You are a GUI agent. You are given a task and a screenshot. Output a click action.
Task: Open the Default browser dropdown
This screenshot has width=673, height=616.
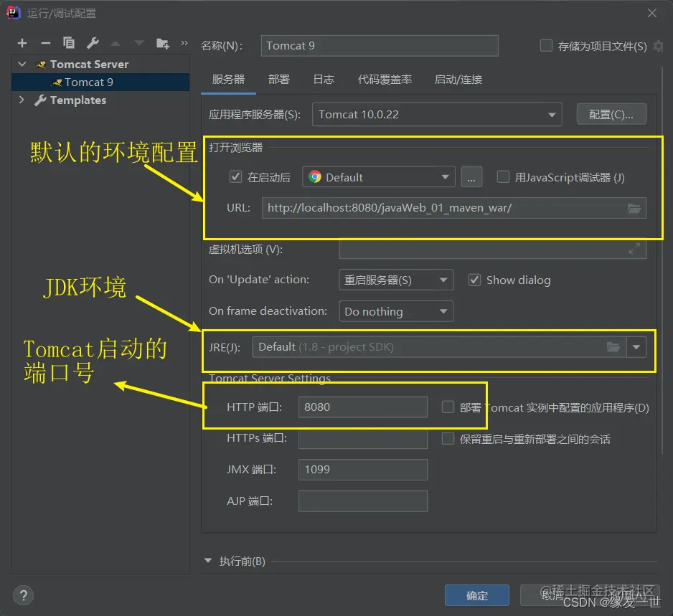coord(379,177)
